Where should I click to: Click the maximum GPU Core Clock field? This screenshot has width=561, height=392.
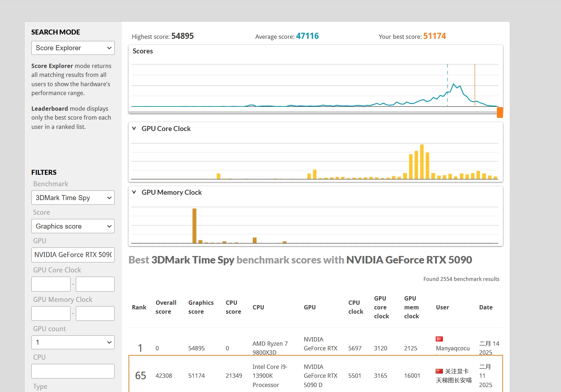click(x=95, y=284)
